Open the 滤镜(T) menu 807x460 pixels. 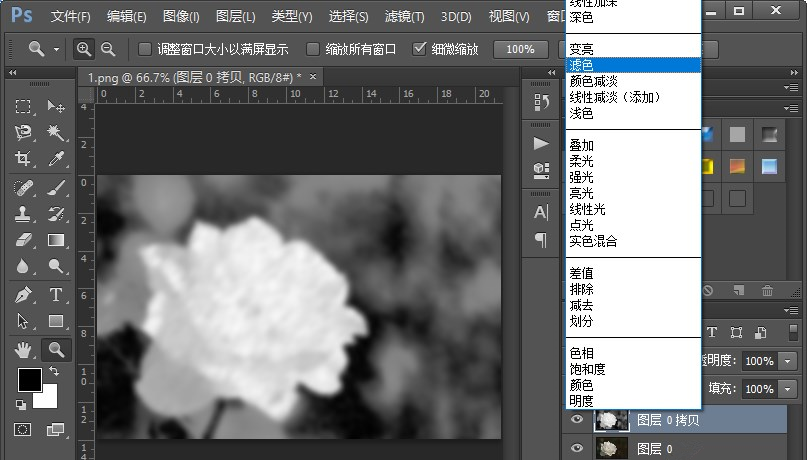coord(405,16)
